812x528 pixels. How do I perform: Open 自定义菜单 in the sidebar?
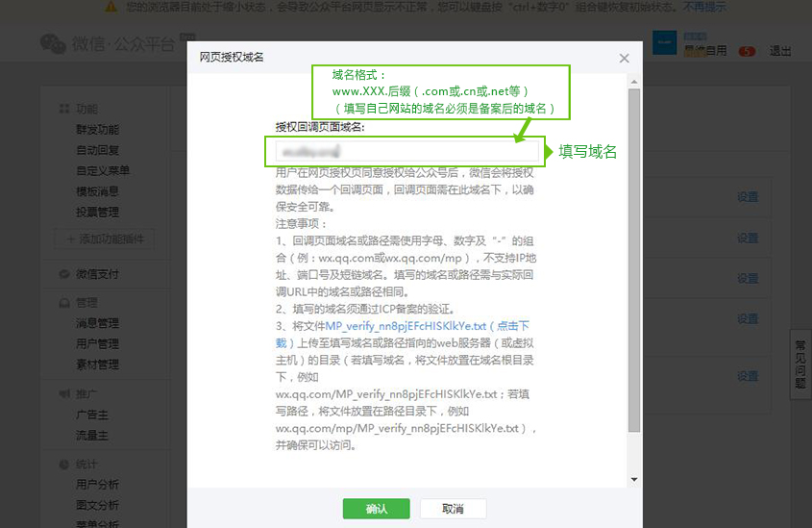[103, 170]
